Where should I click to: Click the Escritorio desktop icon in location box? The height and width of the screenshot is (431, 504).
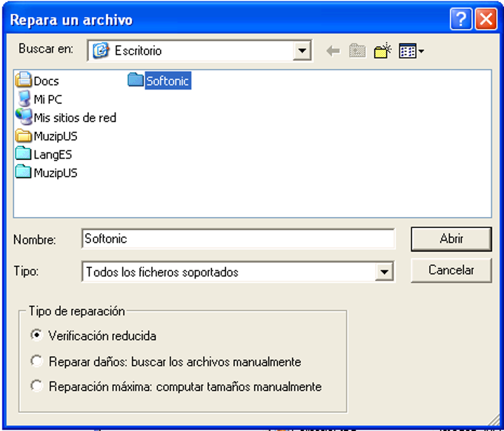tap(101, 50)
